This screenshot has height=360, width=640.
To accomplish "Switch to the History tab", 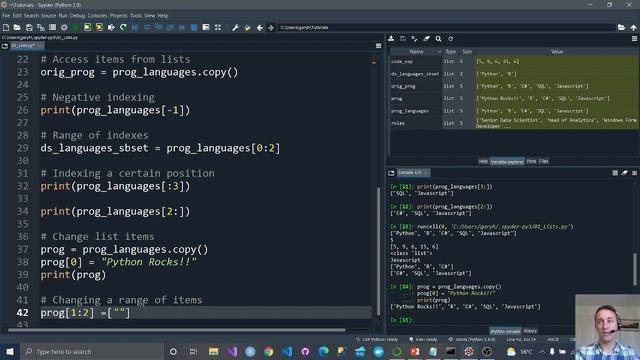I will coord(530,331).
